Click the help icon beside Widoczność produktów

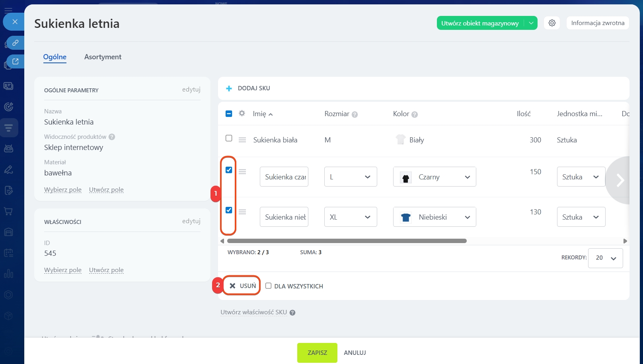[112, 137]
